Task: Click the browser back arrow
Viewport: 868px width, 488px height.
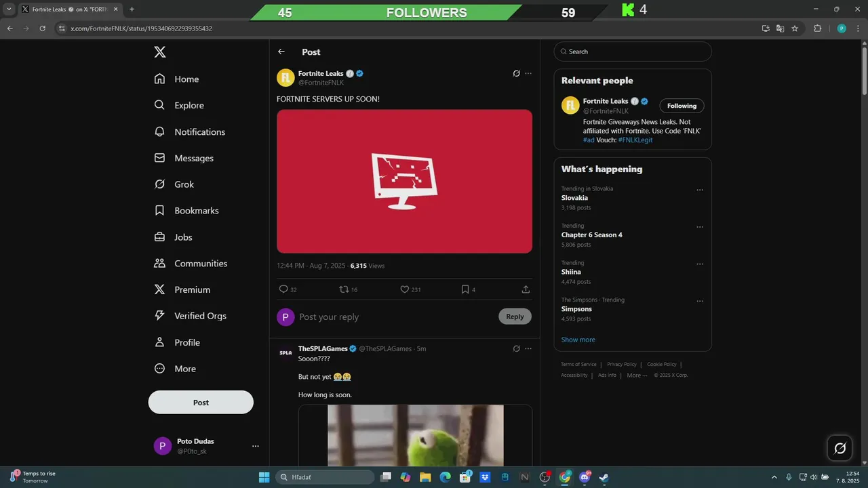Action: point(9,28)
